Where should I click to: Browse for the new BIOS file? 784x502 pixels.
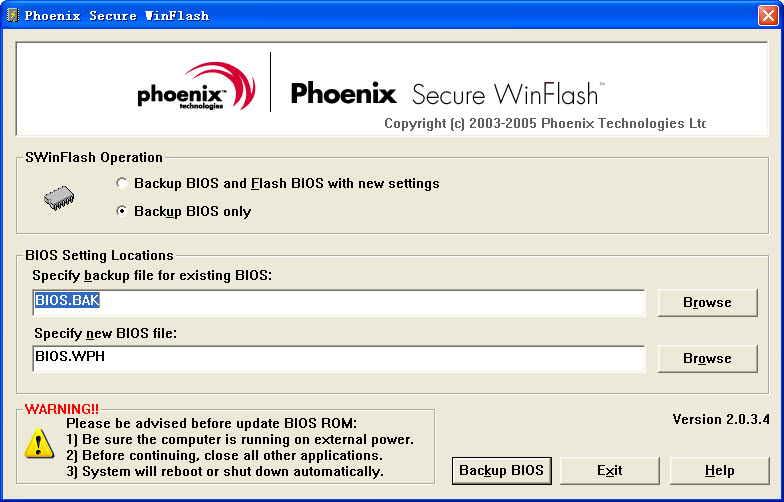[707, 359]
